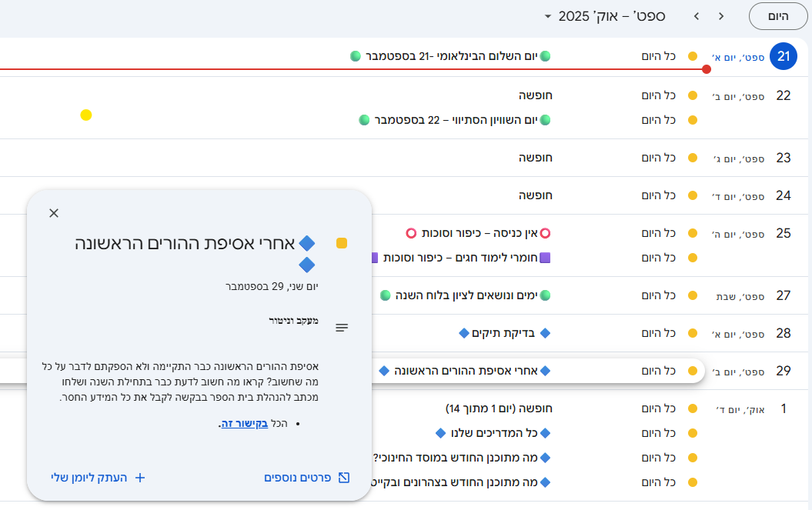Click the plus icon for העתק ליומן שלי

point(140,478)
